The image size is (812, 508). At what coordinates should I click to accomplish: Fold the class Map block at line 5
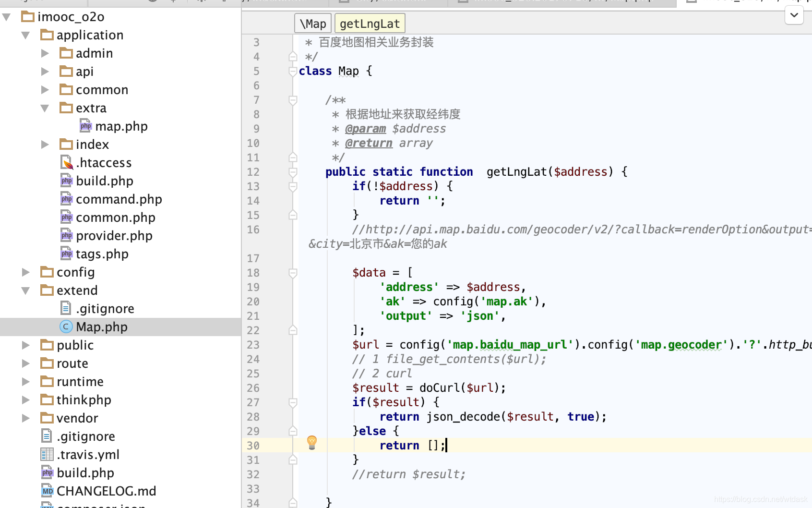click(x=293, y=71)
